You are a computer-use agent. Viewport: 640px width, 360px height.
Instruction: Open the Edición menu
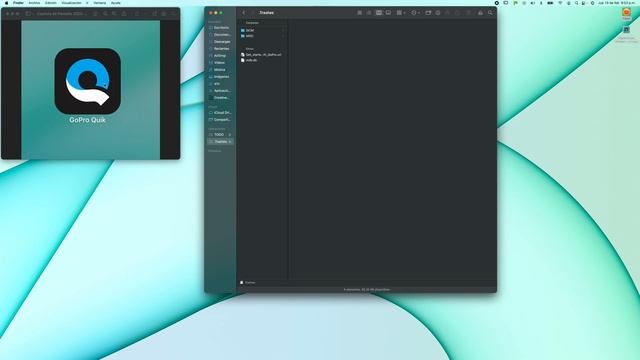click(51, 3)
